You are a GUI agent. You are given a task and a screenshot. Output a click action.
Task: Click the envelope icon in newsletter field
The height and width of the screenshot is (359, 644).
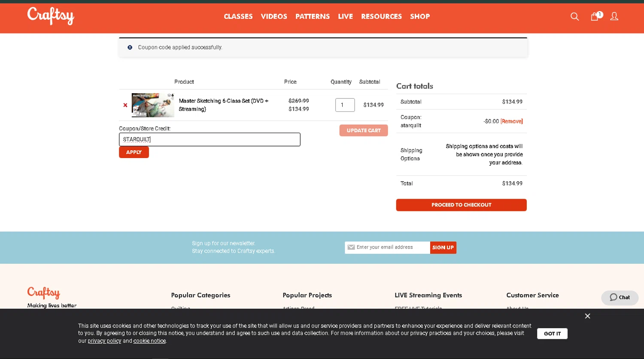tap(351, 247)
